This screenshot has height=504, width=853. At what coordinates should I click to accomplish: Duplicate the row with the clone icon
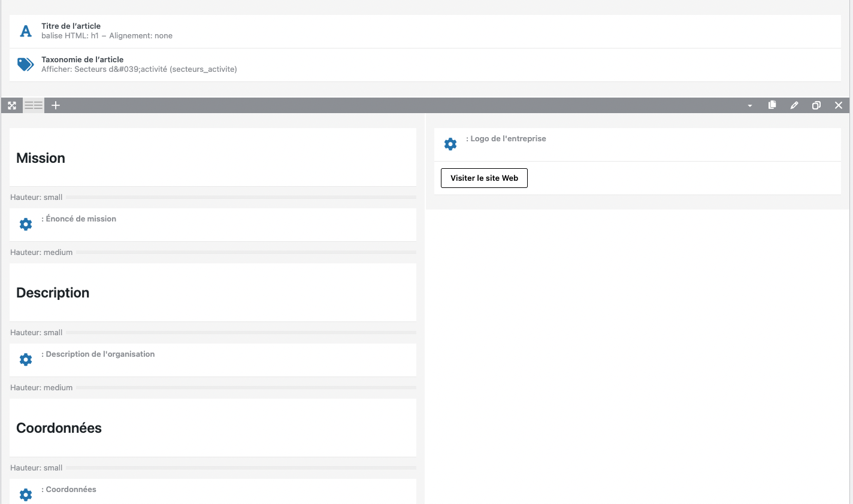tap(816, 105)
